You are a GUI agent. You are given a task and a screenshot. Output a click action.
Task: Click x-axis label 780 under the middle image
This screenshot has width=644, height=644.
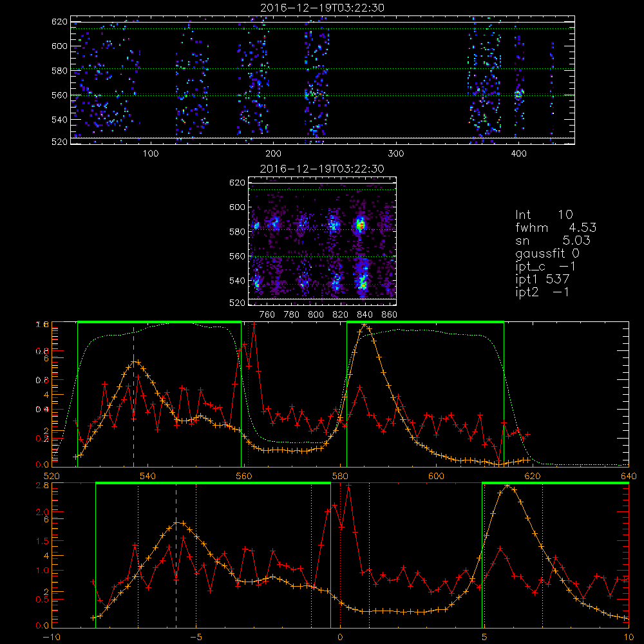(x=292, y=315)
